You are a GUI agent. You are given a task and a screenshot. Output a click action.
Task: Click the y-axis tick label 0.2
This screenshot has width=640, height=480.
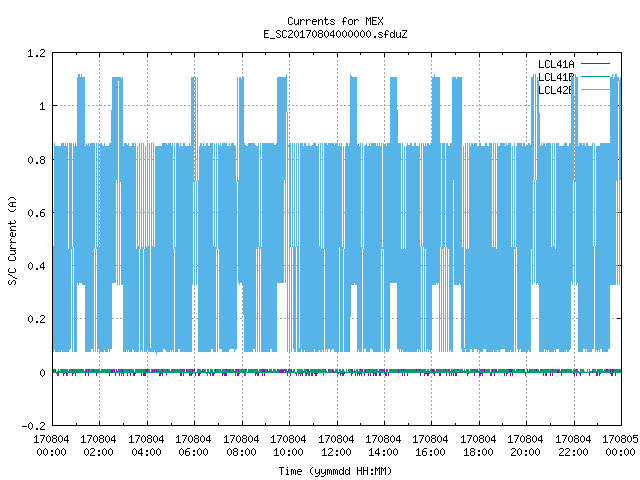tap(36, 319)
